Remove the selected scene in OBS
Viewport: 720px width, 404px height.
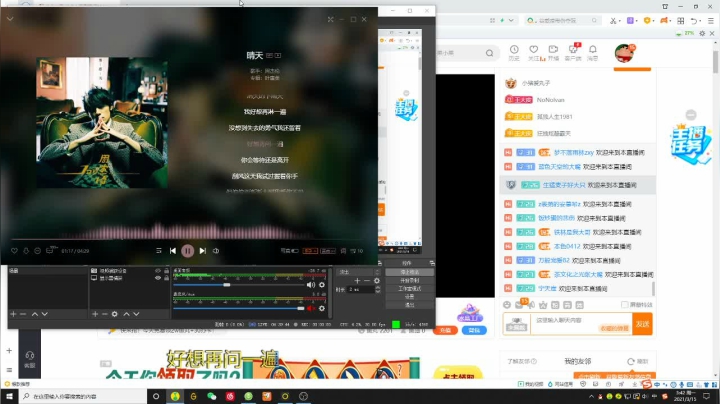point(23,314)
